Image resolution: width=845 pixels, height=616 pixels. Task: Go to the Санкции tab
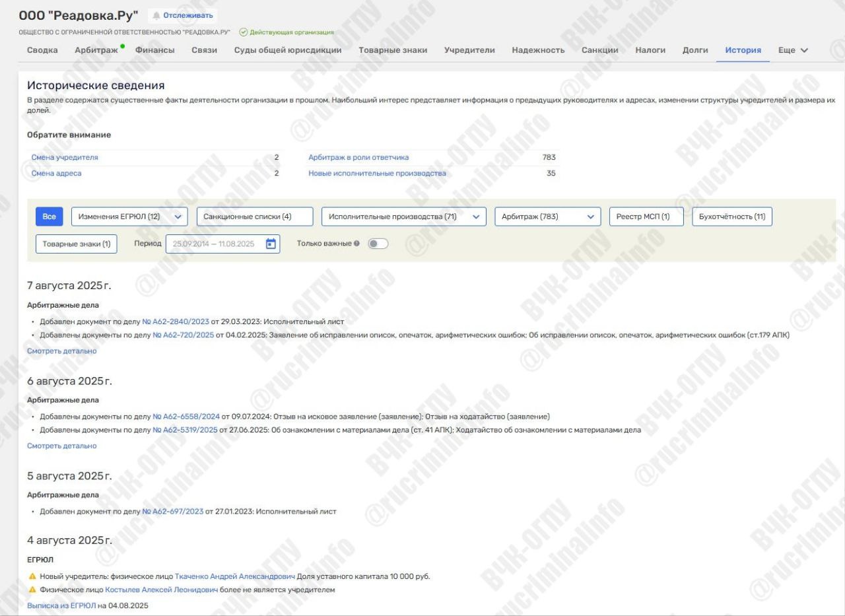(599, 50)
